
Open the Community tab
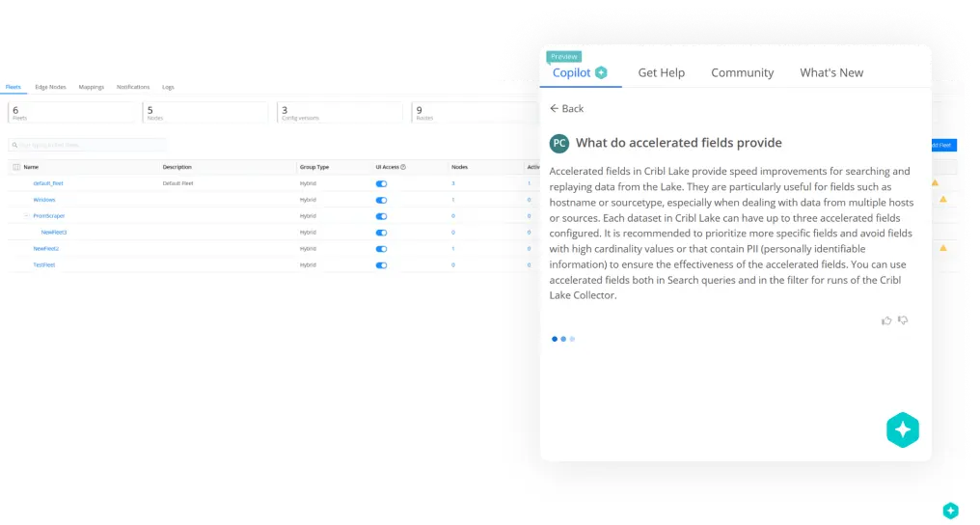point(742,72)
